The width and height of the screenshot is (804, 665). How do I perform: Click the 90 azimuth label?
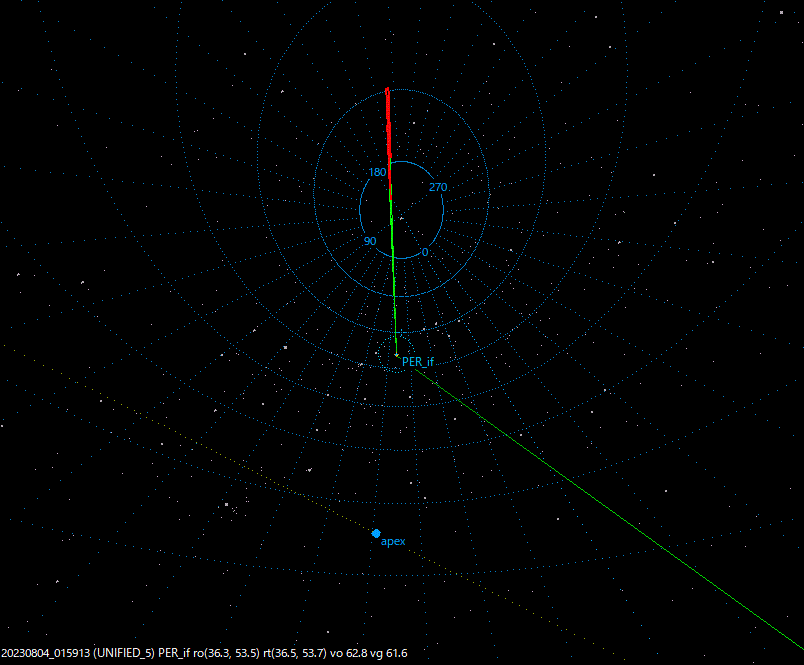tap(368, 241)
